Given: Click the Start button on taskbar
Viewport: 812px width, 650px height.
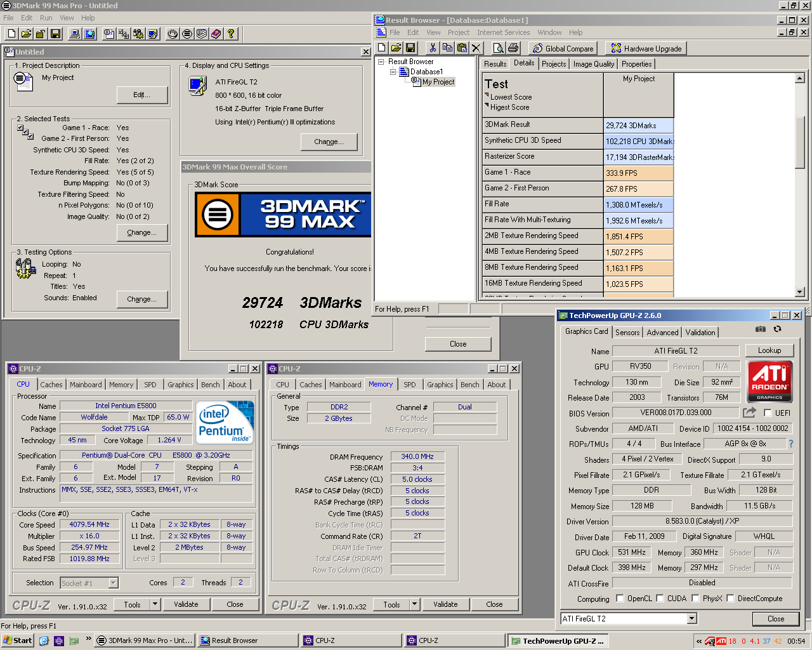Looking at the screenshot, I should tap(17, 640).
